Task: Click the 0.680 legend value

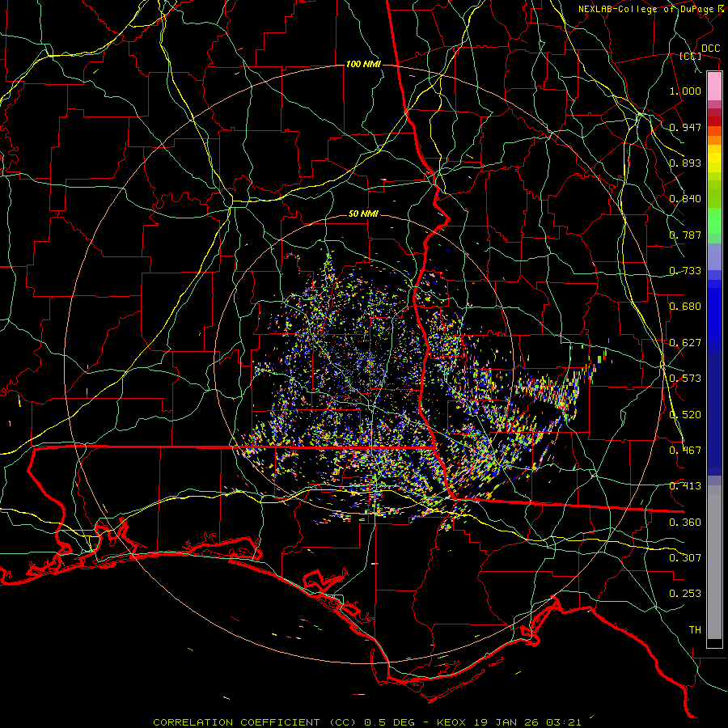Action: coord(685,307)
